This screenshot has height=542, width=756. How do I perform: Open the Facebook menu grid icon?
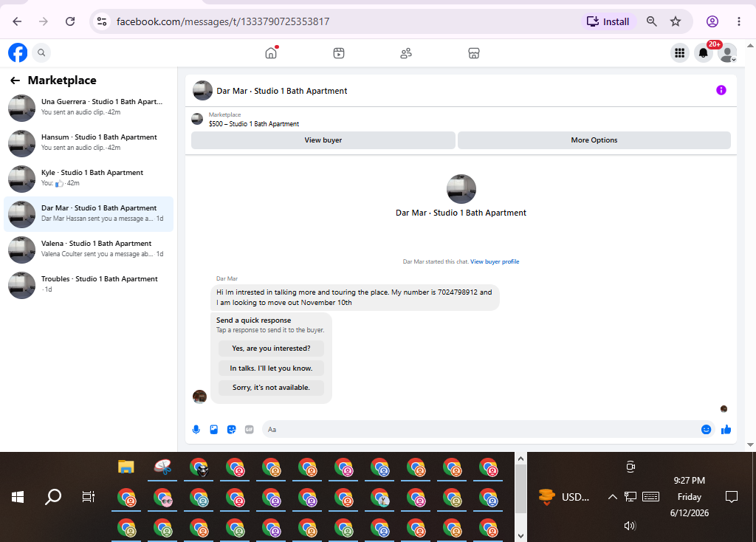click(x=680, y=53)
